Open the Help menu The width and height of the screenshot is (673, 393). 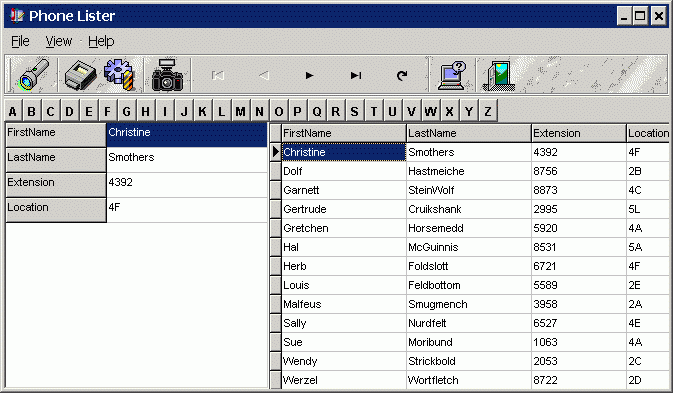[x=101, y=41]
